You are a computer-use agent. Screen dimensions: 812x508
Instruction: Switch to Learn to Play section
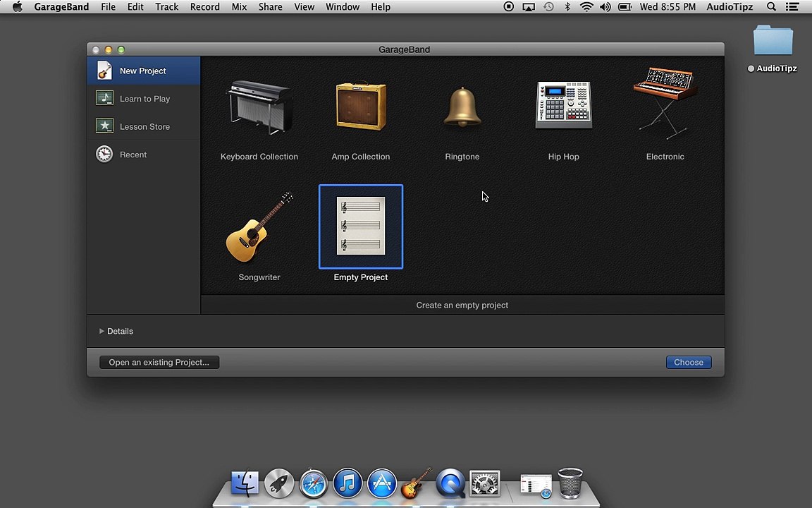click(144, 99)
